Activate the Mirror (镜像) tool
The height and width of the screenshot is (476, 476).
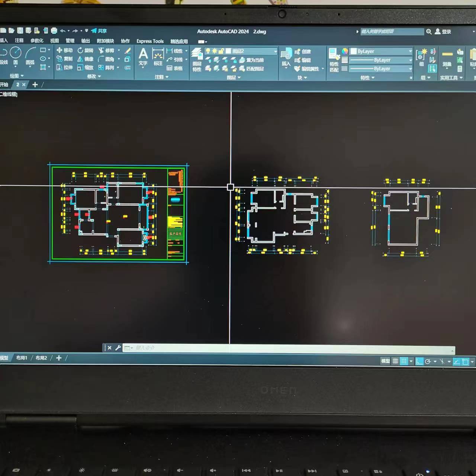pos(85,59)
